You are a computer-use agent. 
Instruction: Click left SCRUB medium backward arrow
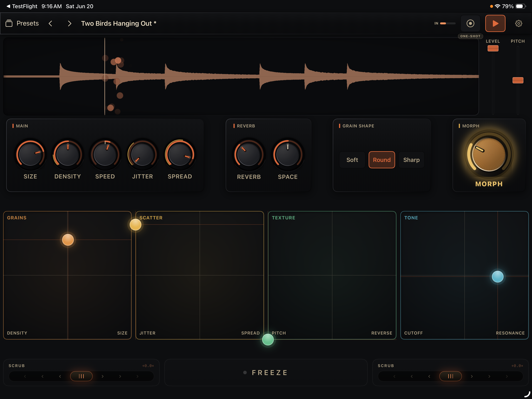pyautogui.click(x=43, y=376)
